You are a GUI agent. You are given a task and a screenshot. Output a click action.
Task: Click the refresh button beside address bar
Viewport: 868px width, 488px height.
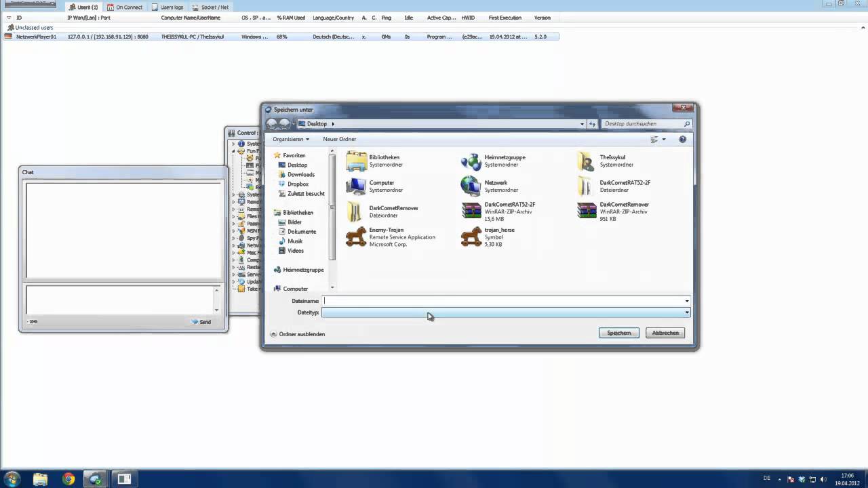(x=592, y=124)
